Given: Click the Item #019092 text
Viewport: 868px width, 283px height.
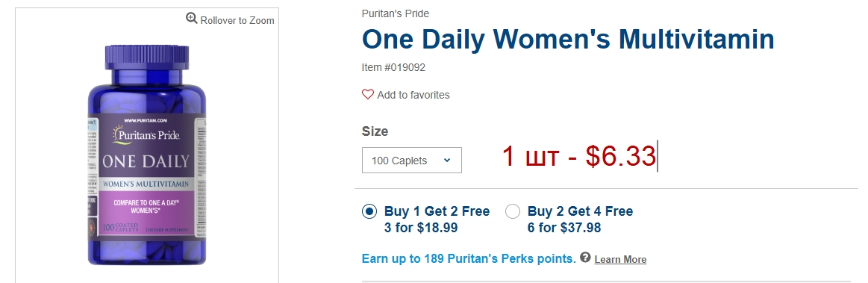Looking at the screenshot, I should (393, 67).
